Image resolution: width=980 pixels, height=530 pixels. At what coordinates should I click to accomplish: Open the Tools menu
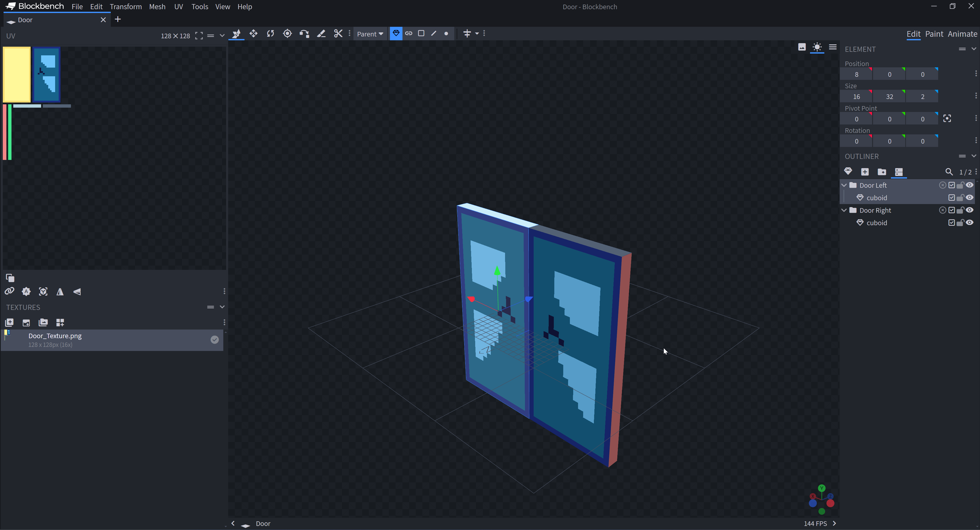200,6
